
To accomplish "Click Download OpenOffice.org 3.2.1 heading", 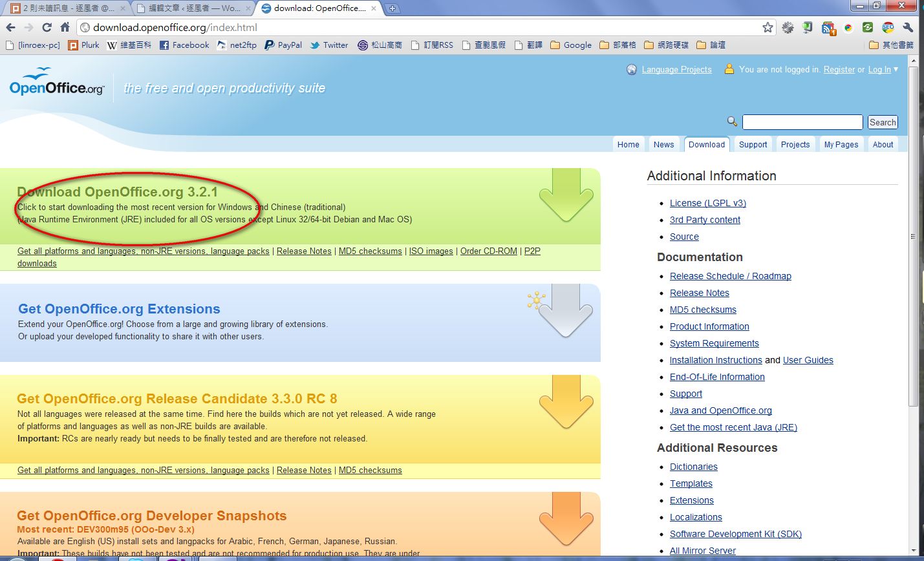I will click(x=118, y=192).
